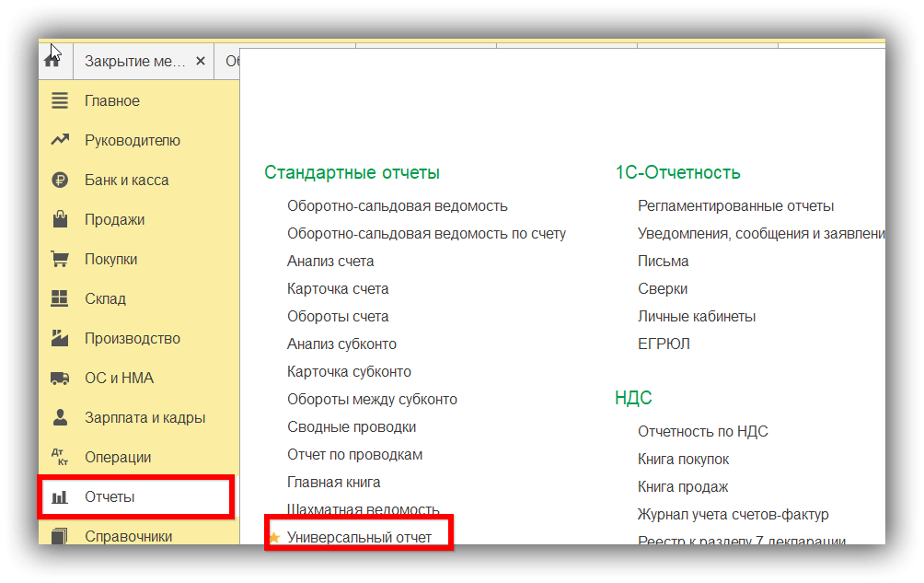
Task: Click the factory icon for Производство
Action: point(60,338)
